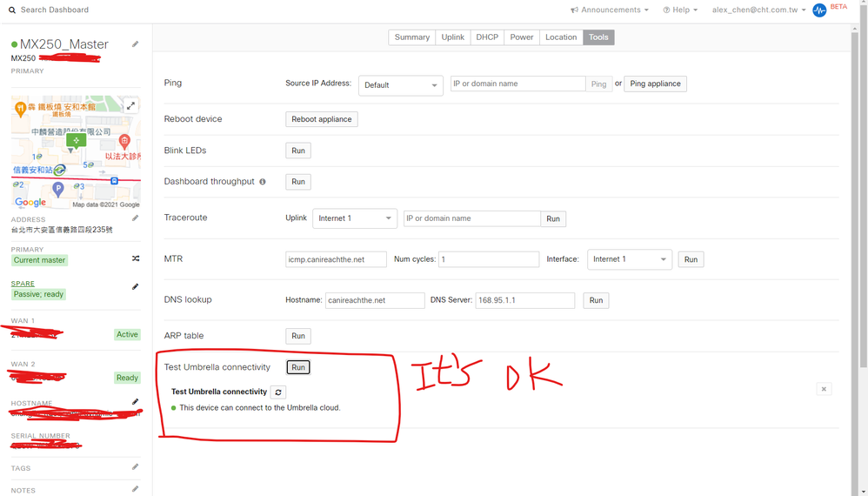Viewport: 868px width, 496px height.
Task: Run the ARP table
Action: [x=298, y=336]
